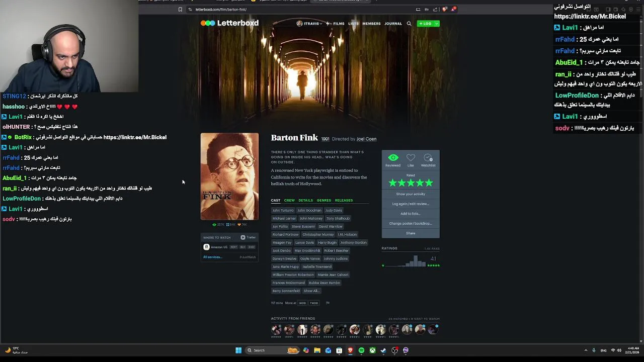Click the Brave rewards triangle icon
Viewport: 644px width, 362px height.
(x=453, y=9)
